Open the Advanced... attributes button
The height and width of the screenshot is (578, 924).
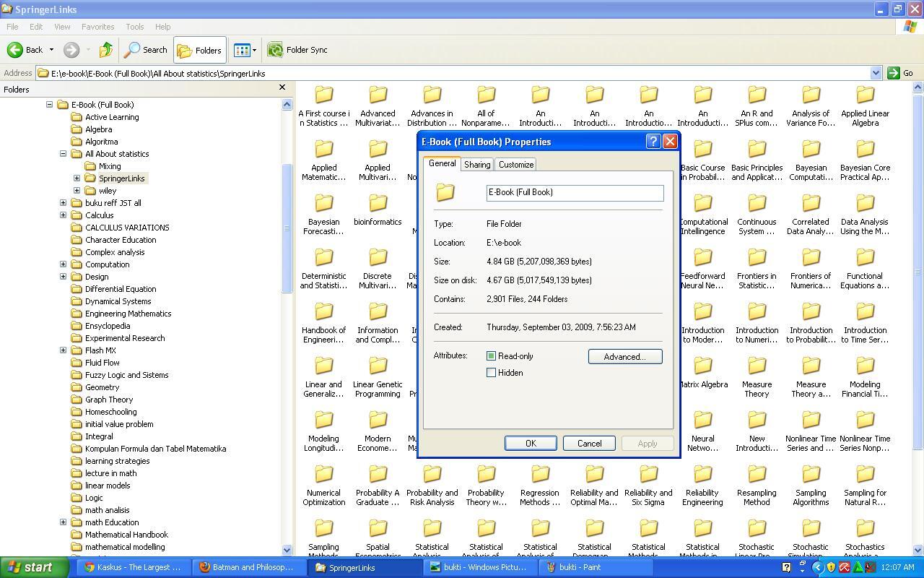(x=625, y=357)
